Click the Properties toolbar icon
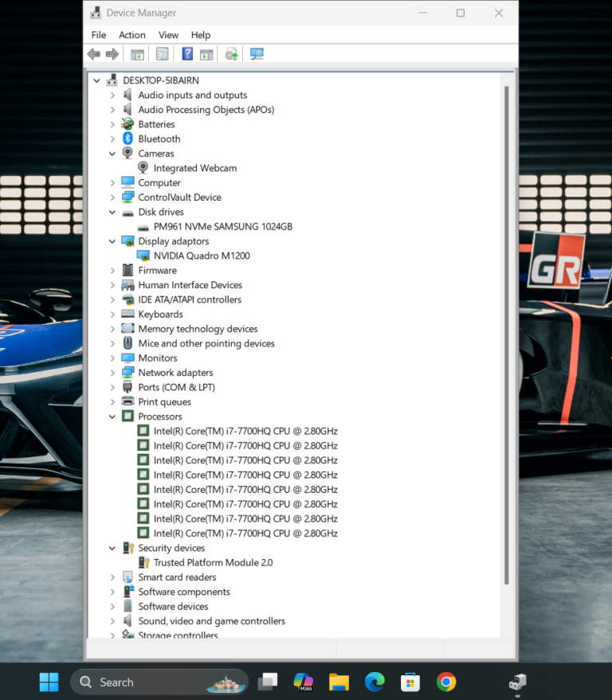 (162, 54)
